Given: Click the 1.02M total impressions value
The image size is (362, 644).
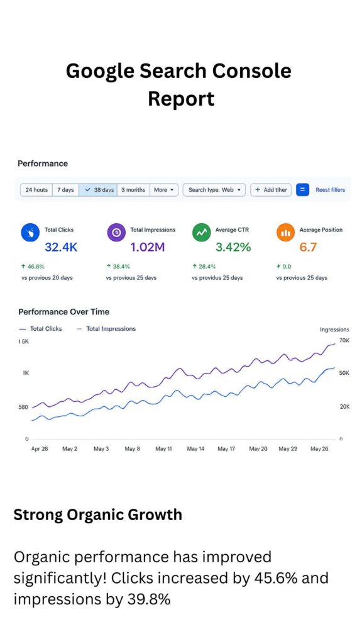Looking at the screenshot, I should coord(148,247).
